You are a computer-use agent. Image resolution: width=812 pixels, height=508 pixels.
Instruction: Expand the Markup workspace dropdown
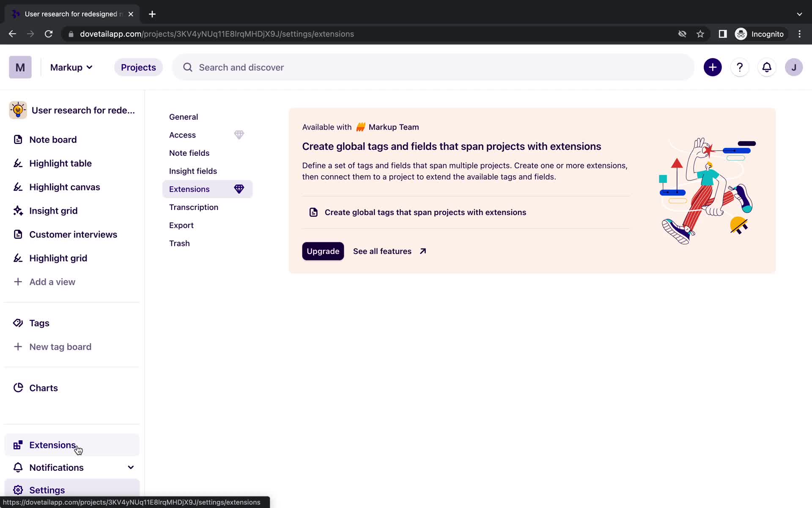point(71,67)
